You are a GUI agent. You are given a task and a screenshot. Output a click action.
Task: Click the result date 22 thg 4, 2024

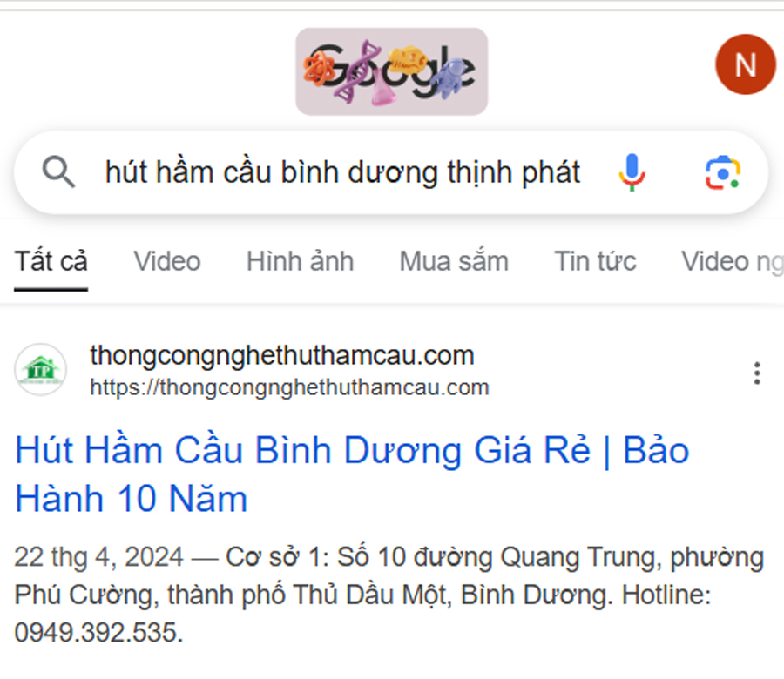click(98, 556)
